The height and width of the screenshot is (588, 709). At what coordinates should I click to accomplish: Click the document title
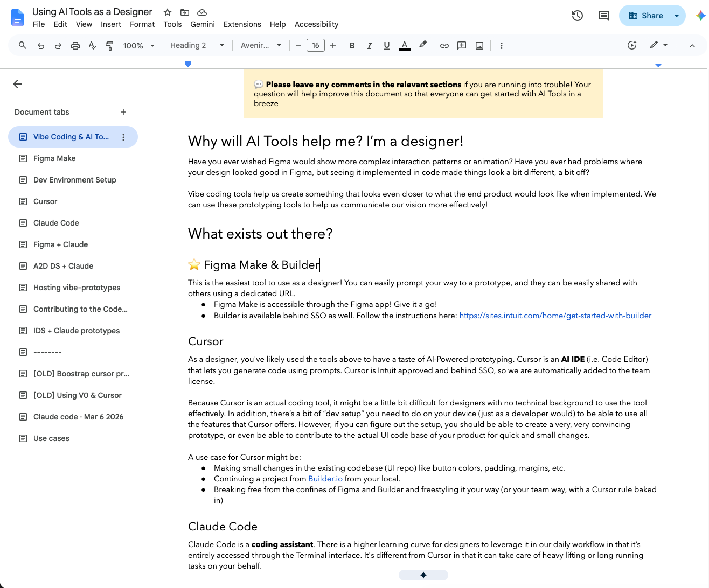tap(92, 12)
